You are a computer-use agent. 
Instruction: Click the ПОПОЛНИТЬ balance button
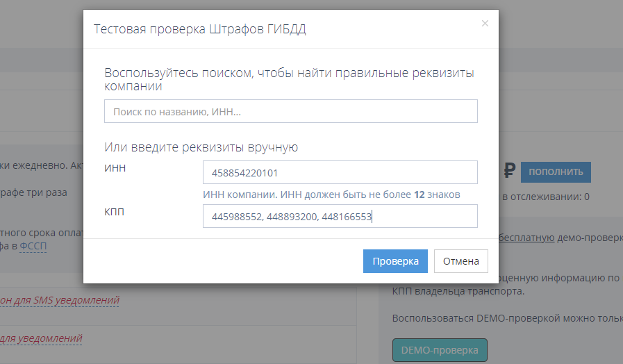point(556,172)
